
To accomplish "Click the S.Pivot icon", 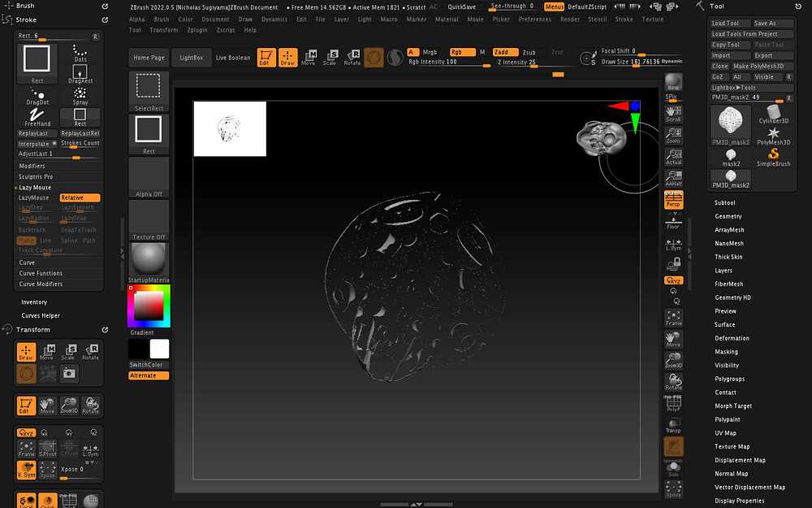I will (x=48, y=449).
